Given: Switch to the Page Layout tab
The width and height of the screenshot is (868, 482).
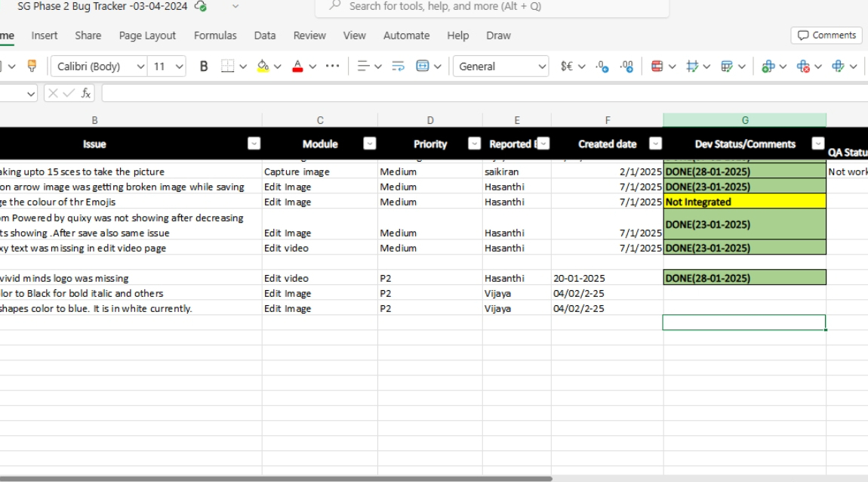Looking at the screenshot, I should coord(147,36).
